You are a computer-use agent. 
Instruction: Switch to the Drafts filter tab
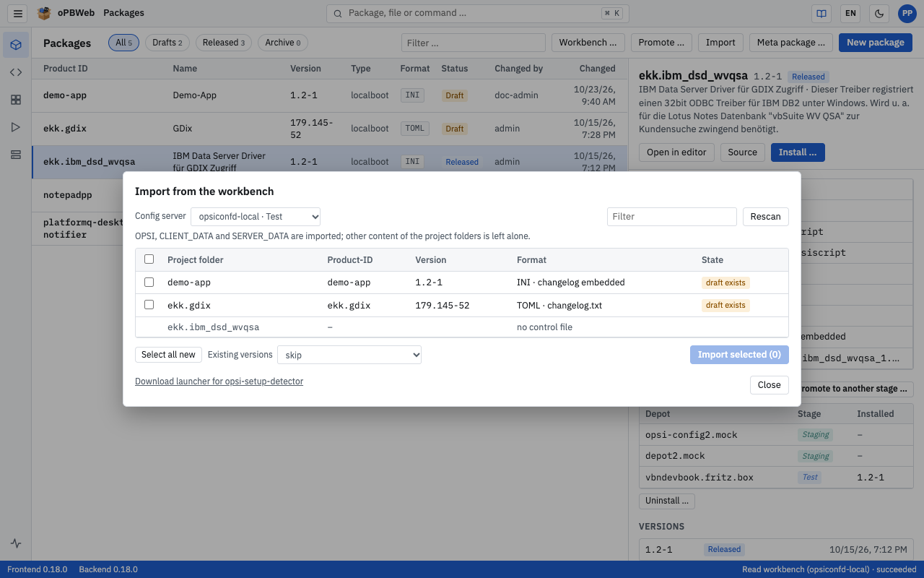(167, 43)
